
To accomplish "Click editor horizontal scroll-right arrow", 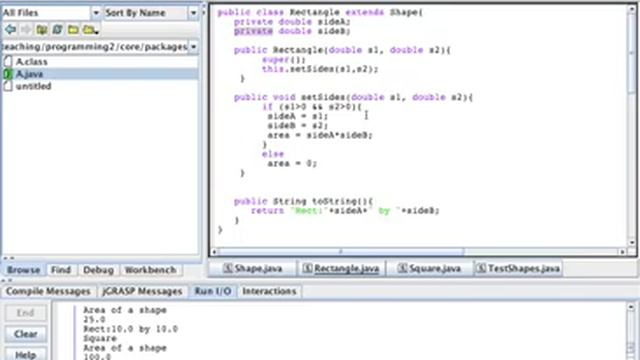I will 622,252.
